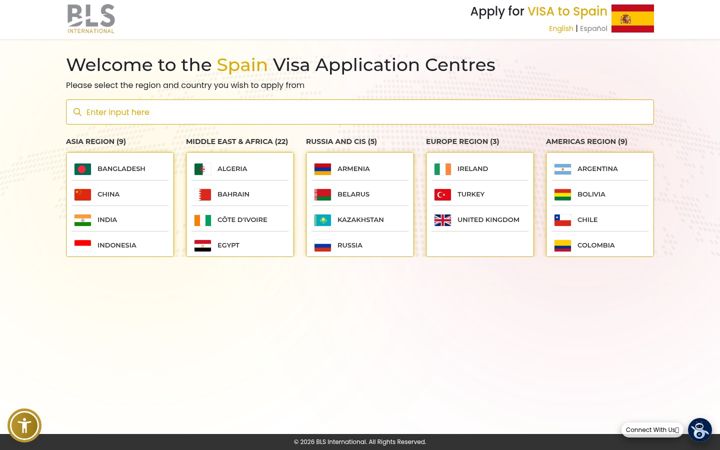720x450 pixels.
Task: Select BANGLADESH country name
Action: pyautogui.click(x=121, y=169)
